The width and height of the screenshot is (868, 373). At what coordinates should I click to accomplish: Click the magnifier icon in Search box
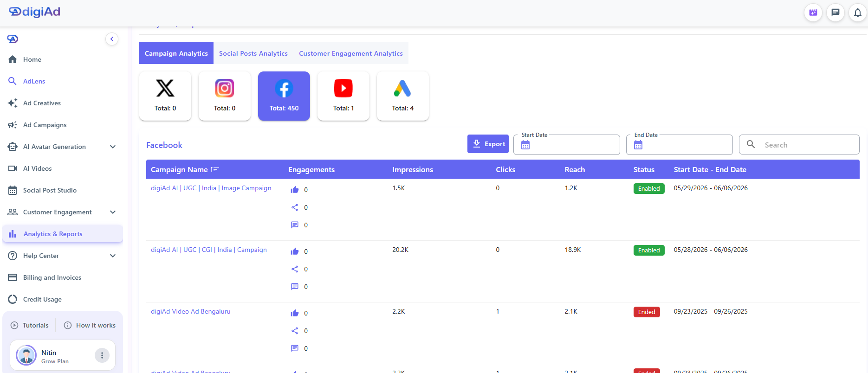tap(751, 144)
